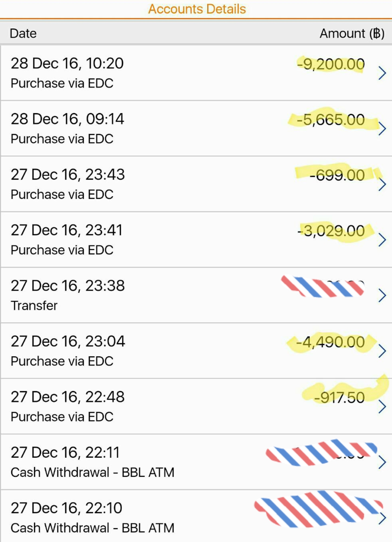Select the Transfer transaction entry
The width and height of the screenshot is (392, 542).
pyautogui.click(x=196, y=295)
